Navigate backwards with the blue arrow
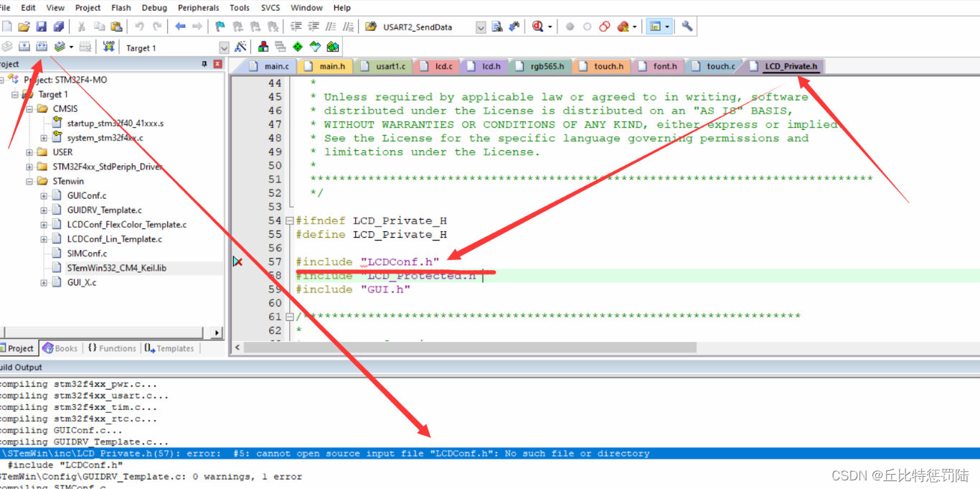The height and width of the screenshot is (489, 980). (179, 27)
